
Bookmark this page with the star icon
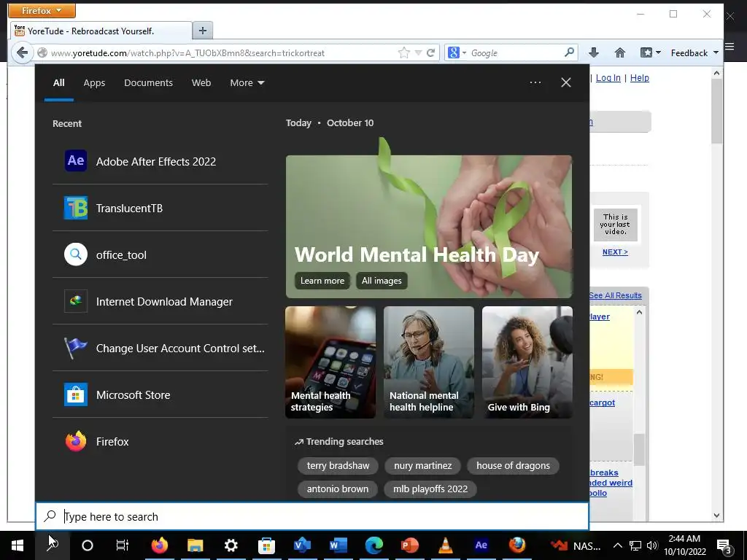click(x=404, y=52)
